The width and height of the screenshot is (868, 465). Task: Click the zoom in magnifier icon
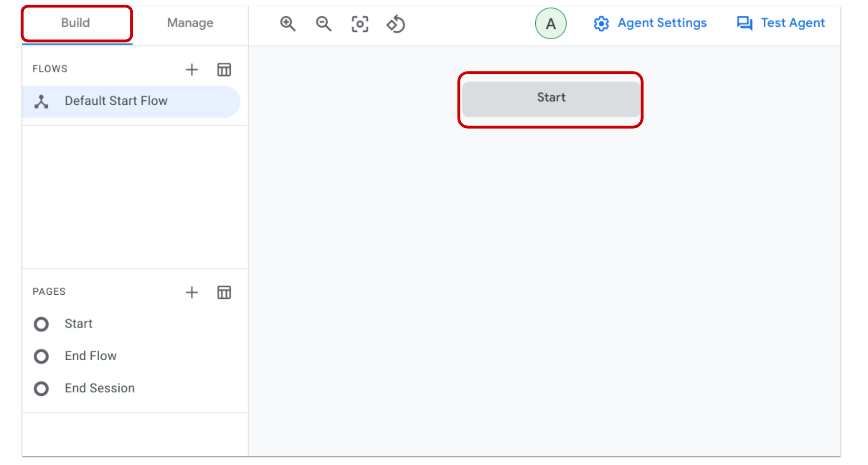point(287,24)
